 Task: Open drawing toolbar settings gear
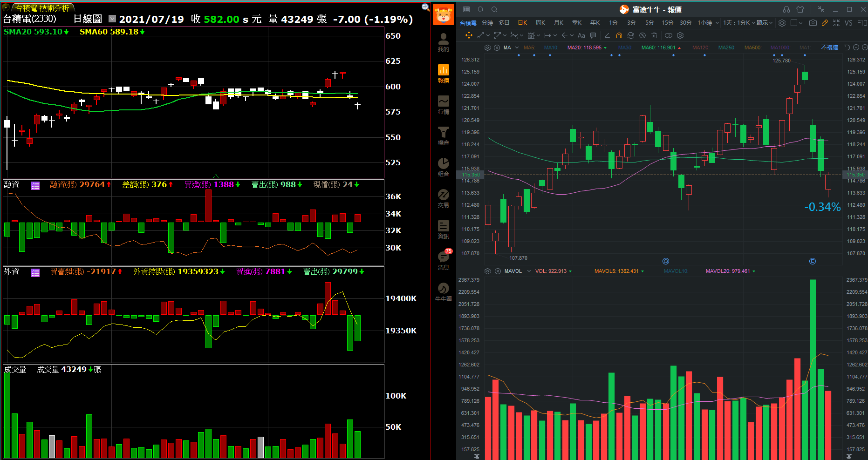click(680, 35)
